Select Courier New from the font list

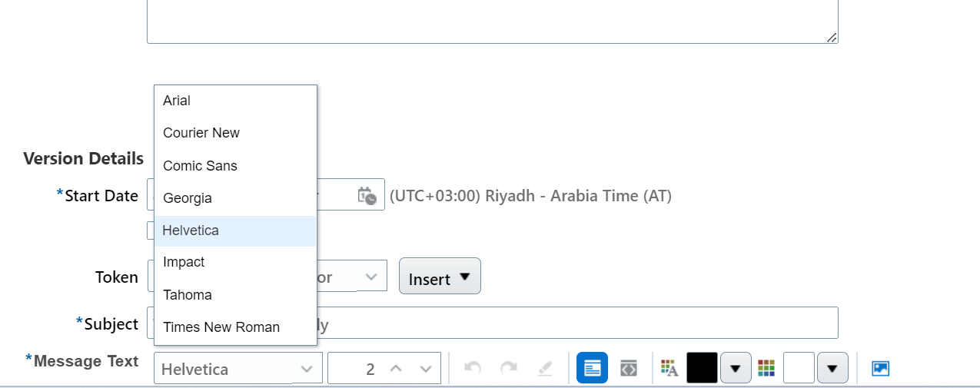pos(201,133)
